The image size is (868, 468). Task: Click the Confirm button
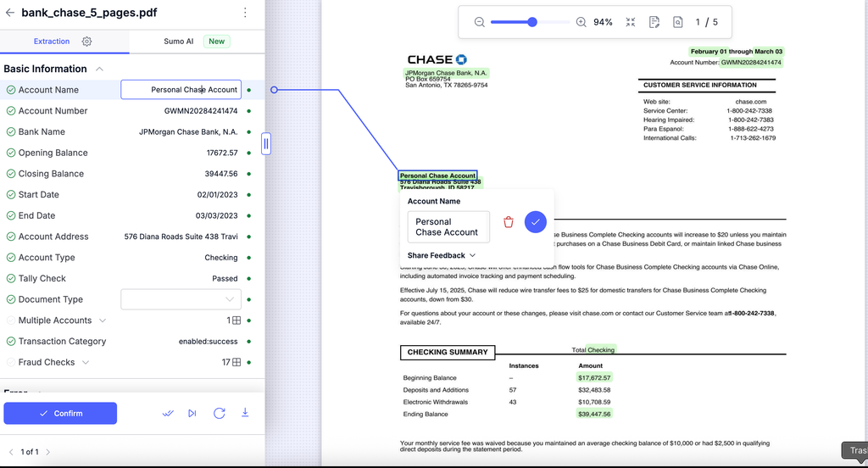tap(60, 413)
